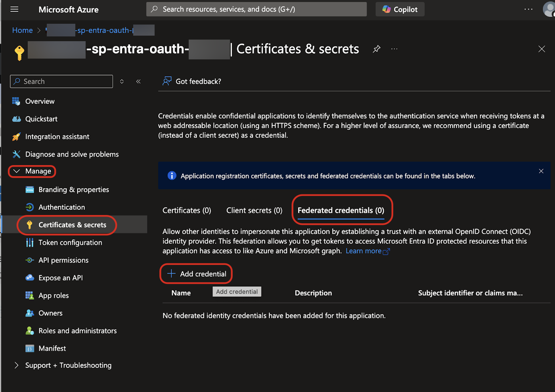The image size is (555, 392).
Task: Open the App roles section
Action: coord(52,295)
